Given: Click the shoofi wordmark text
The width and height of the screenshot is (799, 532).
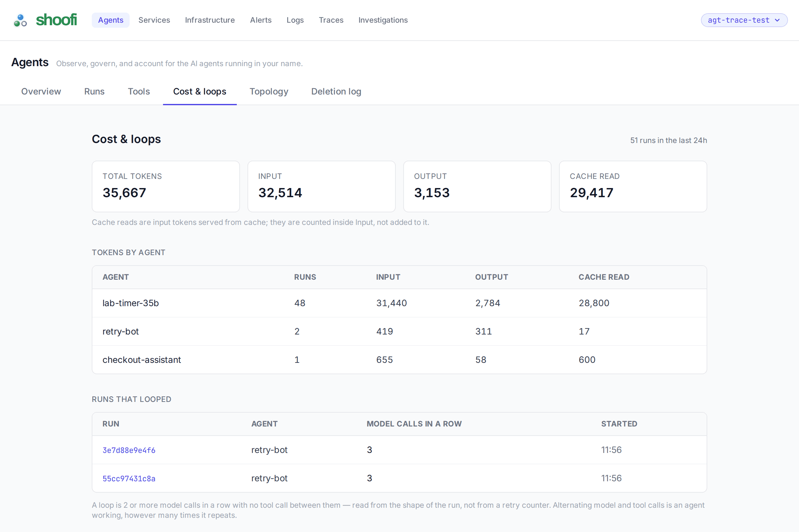Looking at the screenshot, I should [x=56, y=20].
